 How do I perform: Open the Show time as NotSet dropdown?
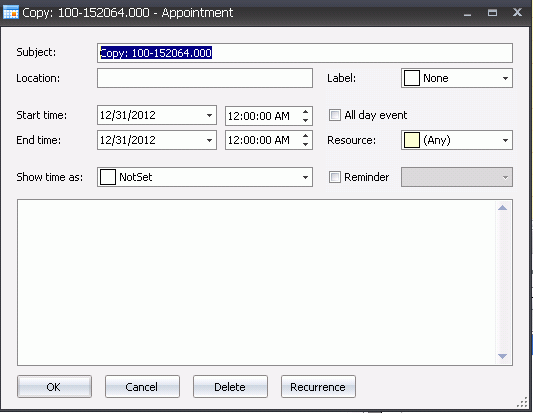[x=205, y=177]
